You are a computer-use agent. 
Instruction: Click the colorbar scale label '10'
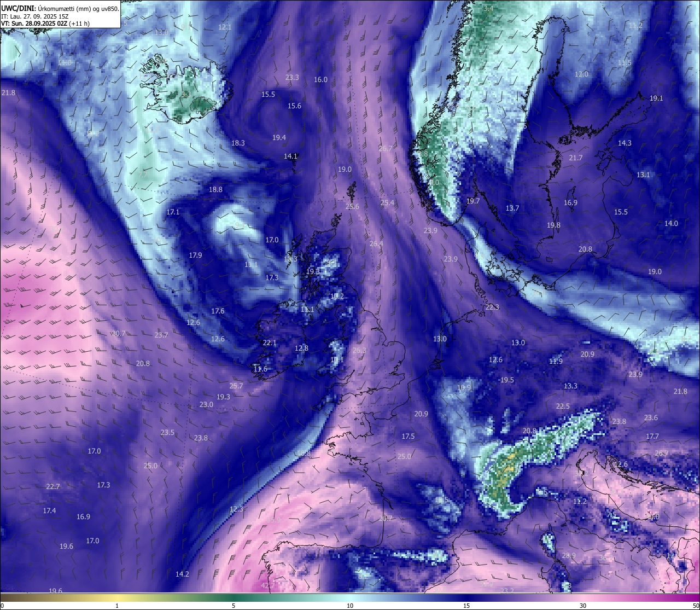(350, 606)
